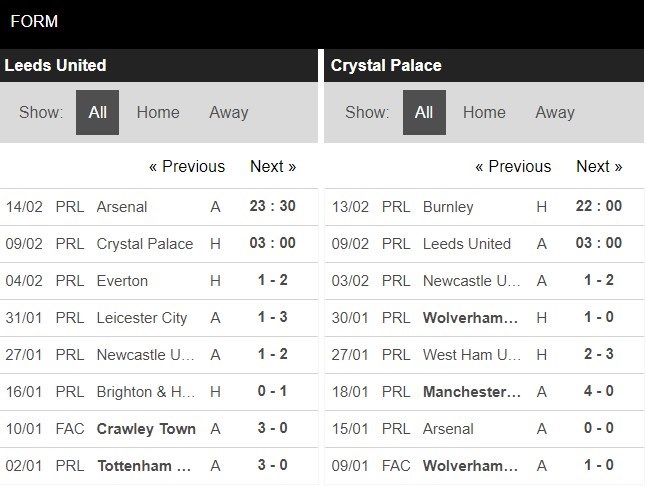Show Crystal Palace Away matches
This screenshot has width=646, height=486.
554,112
